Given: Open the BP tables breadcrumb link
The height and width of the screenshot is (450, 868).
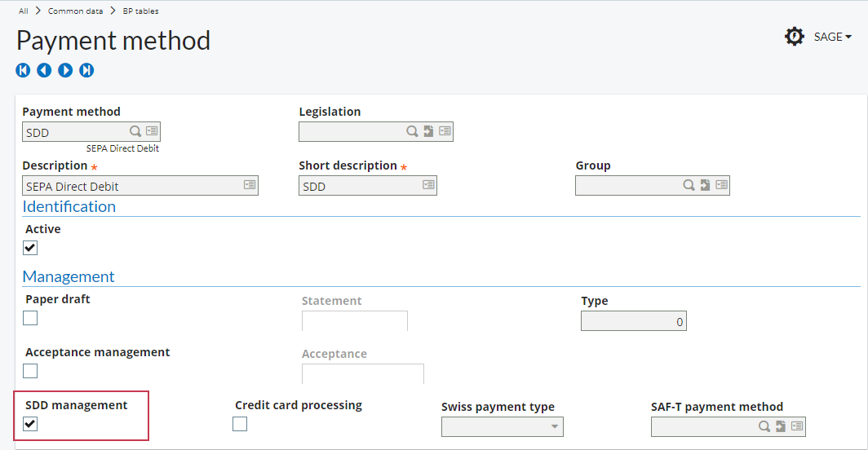Looking at the screenshot, I should click(x=140, y=11).
